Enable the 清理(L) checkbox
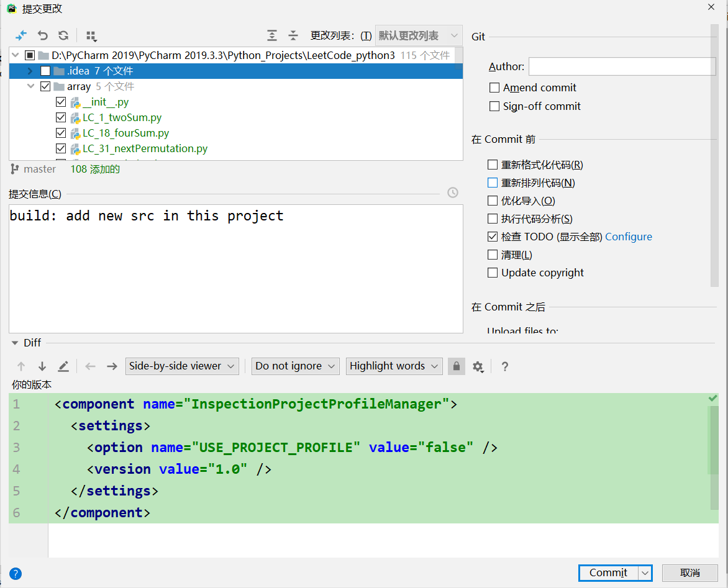728x588 pixels. pos(493,255)
